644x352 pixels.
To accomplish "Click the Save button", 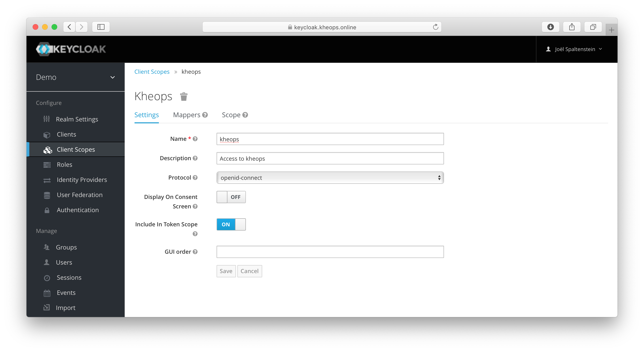I will coord(226,271).
